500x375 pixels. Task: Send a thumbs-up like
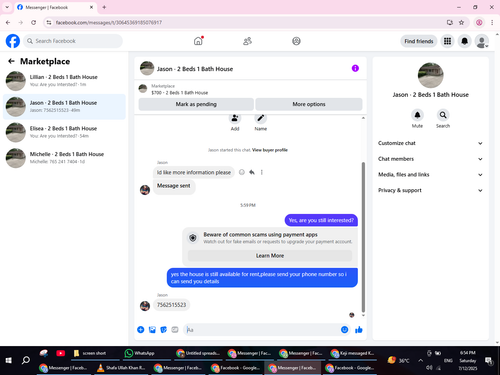[x=359, y=330]
